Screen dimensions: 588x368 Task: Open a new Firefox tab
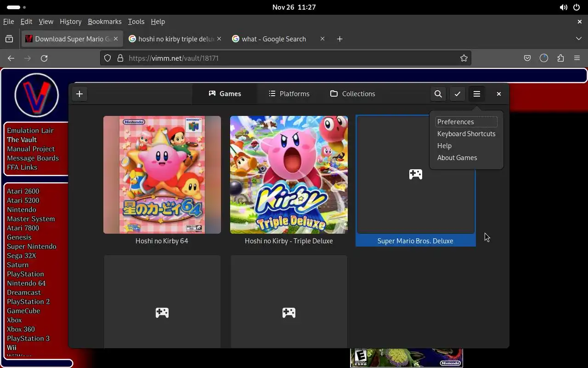point(340,39)
